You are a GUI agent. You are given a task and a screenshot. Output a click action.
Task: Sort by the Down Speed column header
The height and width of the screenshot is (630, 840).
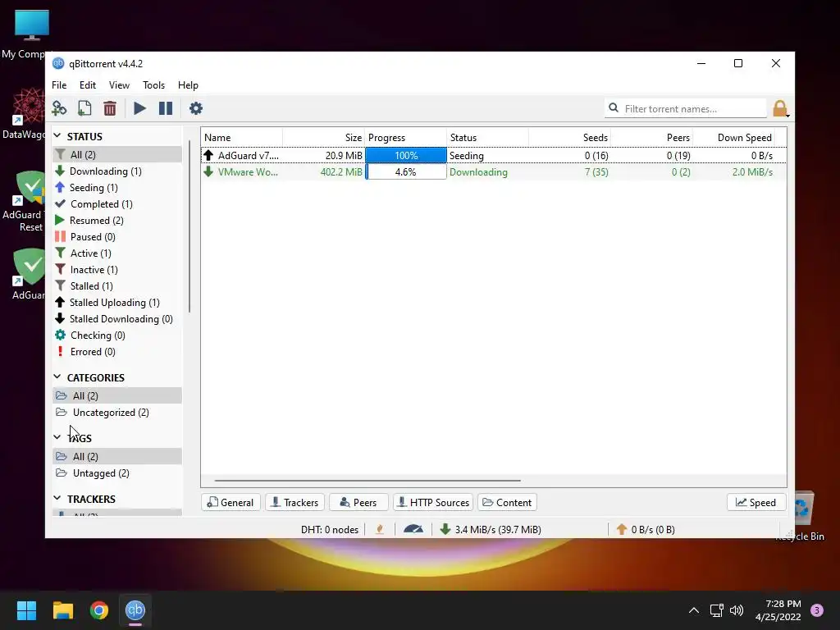point(734,138)
